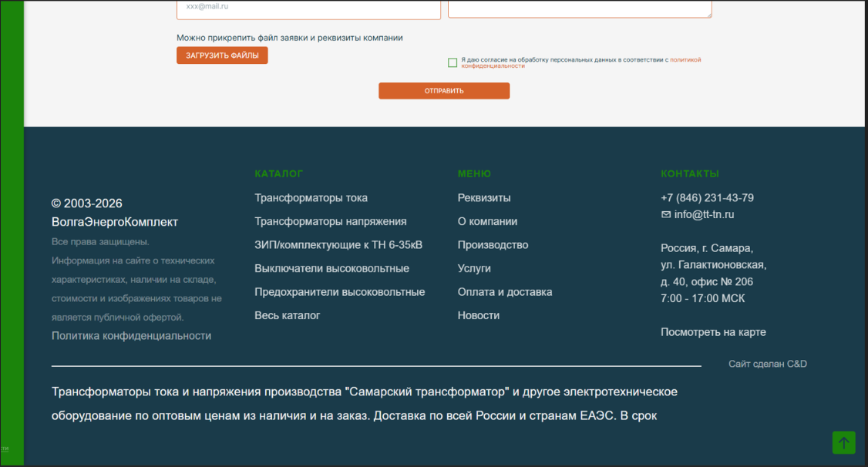868x467 pixels.
Task: Open Посмотреть на карте link
Action: (x=713, y=332)
